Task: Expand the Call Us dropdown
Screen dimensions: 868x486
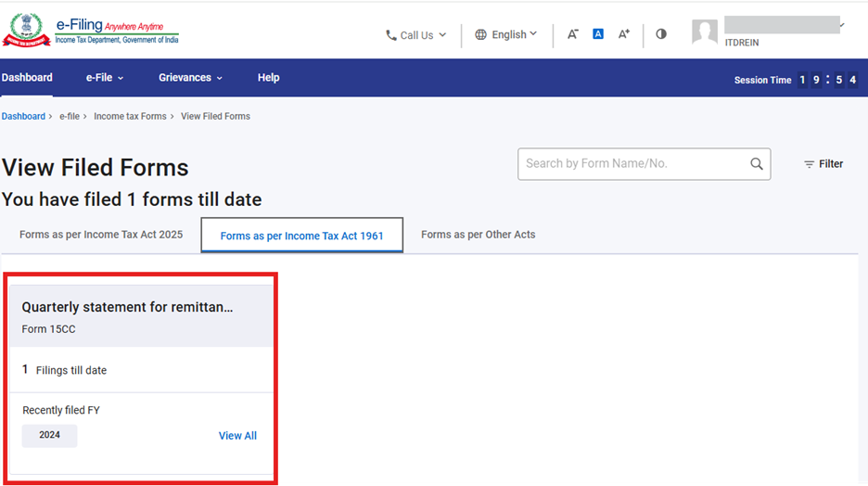Action: [416, 35]
